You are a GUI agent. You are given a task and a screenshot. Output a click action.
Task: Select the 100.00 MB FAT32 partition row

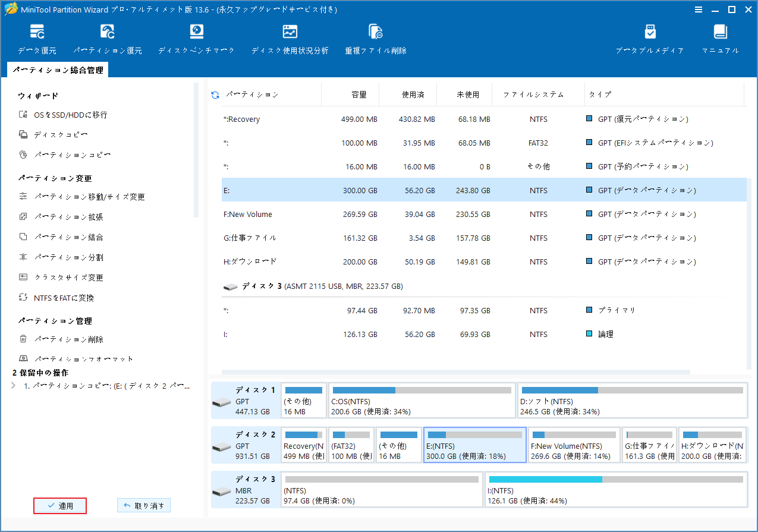coord(484,143)
